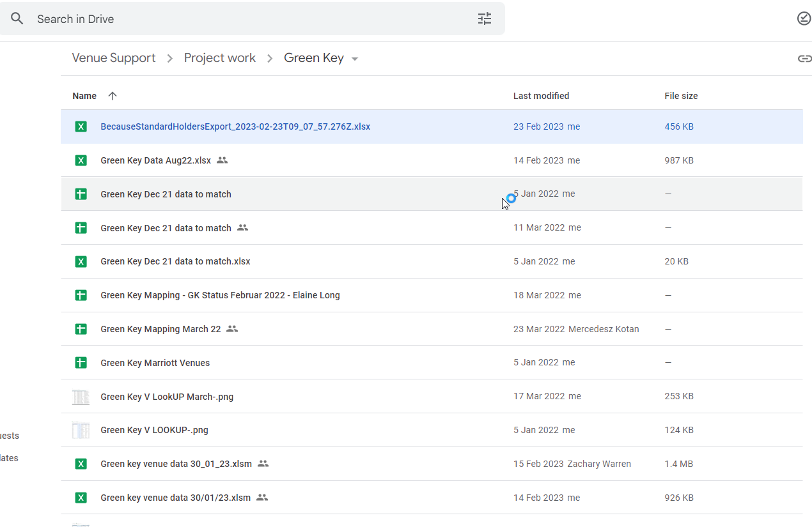
Task: Select BecauseStandardHoldersExport_2023-02-23 xlsx file name
Action: pyautogui.click(x=235, y=126)
